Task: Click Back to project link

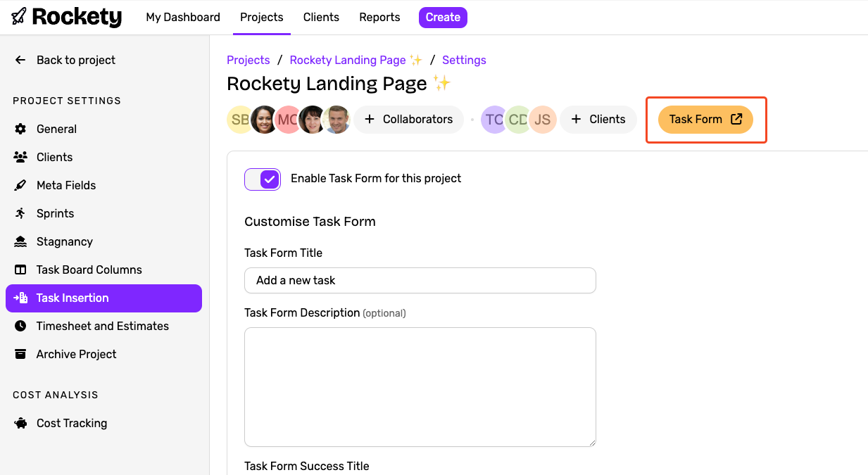Action: 76,60
